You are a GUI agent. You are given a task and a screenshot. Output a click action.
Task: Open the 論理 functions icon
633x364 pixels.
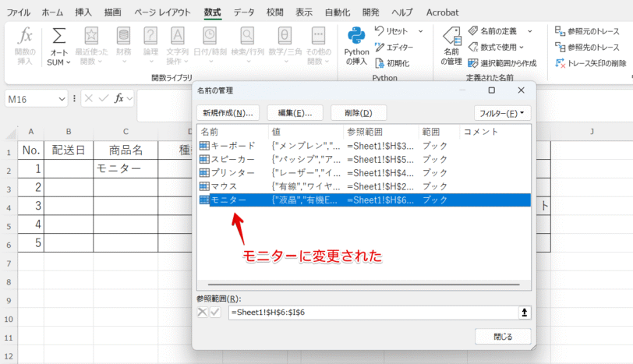(x=150, y=36)
